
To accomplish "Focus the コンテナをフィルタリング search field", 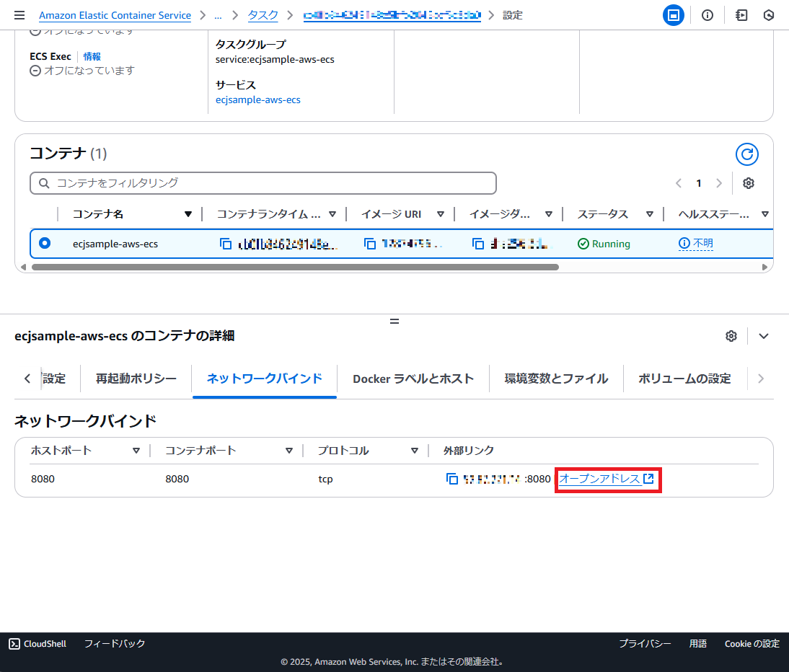I will pyautogui.click(x=263, y=183).
